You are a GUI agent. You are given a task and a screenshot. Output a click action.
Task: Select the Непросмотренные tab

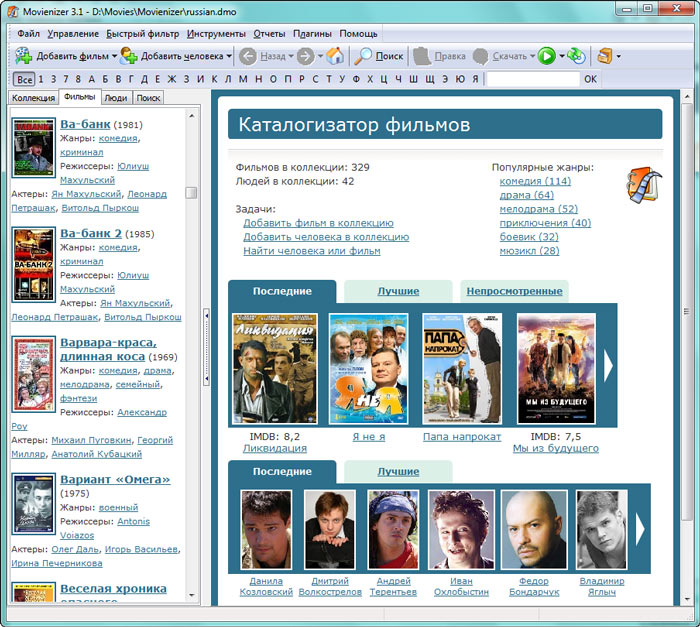[x=514, y=292]
